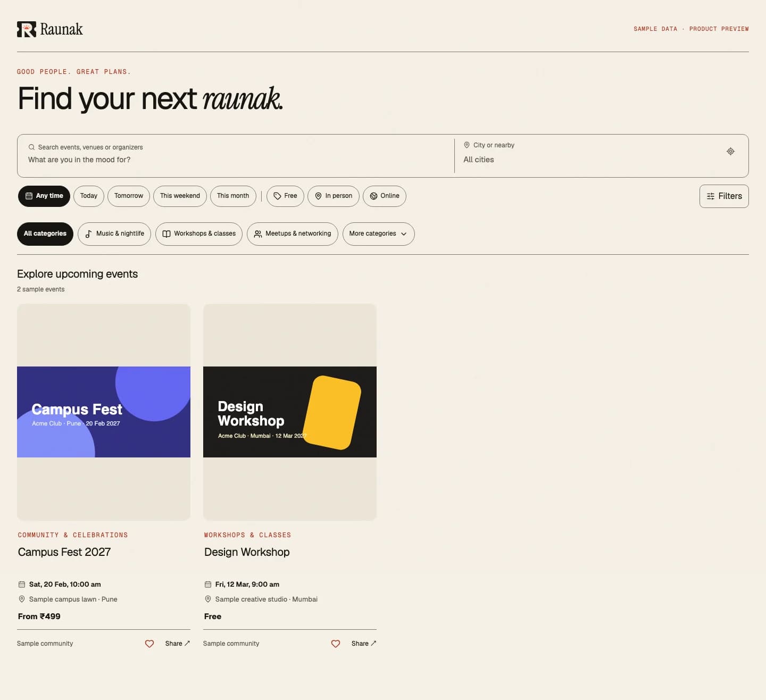Click Sample community under Campus Fest
Viewport: 766px width, 700px height.
pyautogui.click(x=45, y=644)
